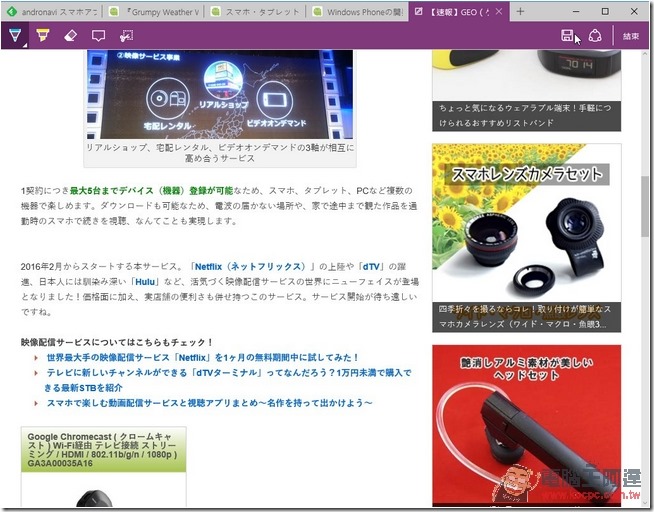Image resolution: width=654 pixels, height=512 pixels.
Task: Select the yellow Highlighter tool
Action: coord(43,36)
